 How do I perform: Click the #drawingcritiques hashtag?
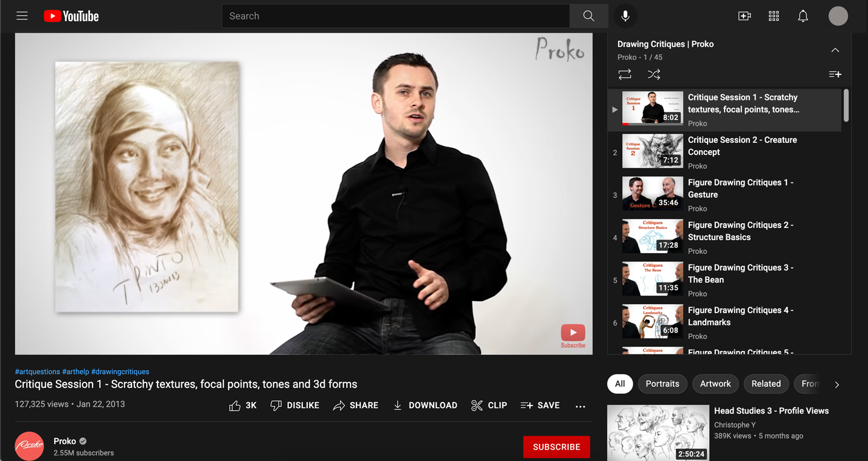(x=120, y=372)
